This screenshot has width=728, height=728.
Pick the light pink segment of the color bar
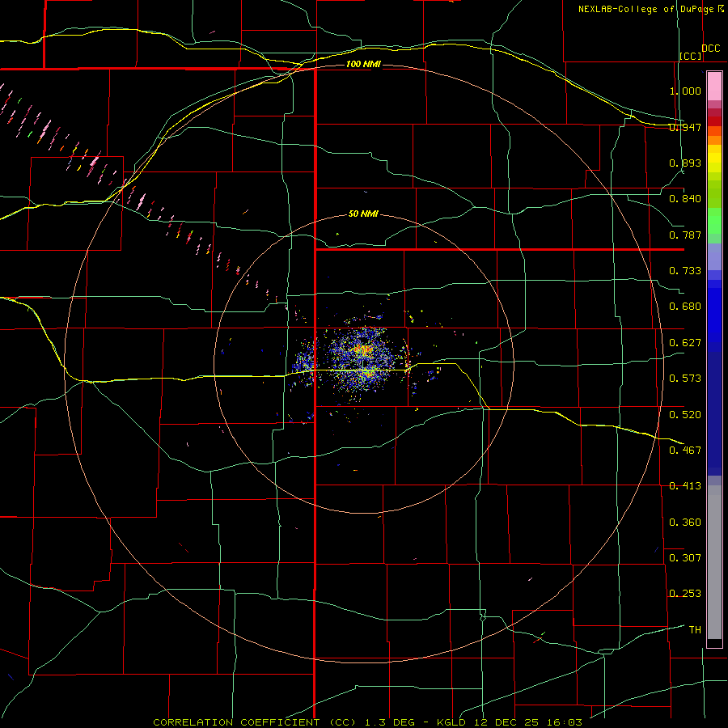click(714, 86)
